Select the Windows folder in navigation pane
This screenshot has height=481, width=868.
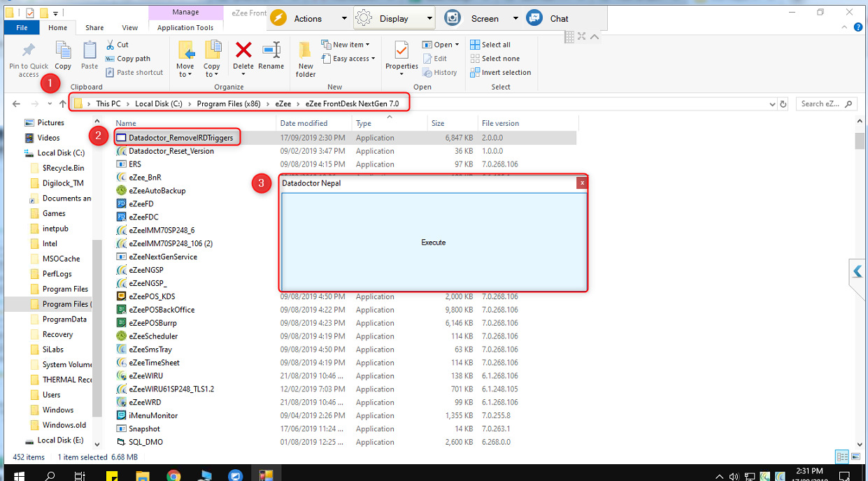coord(58,410)
